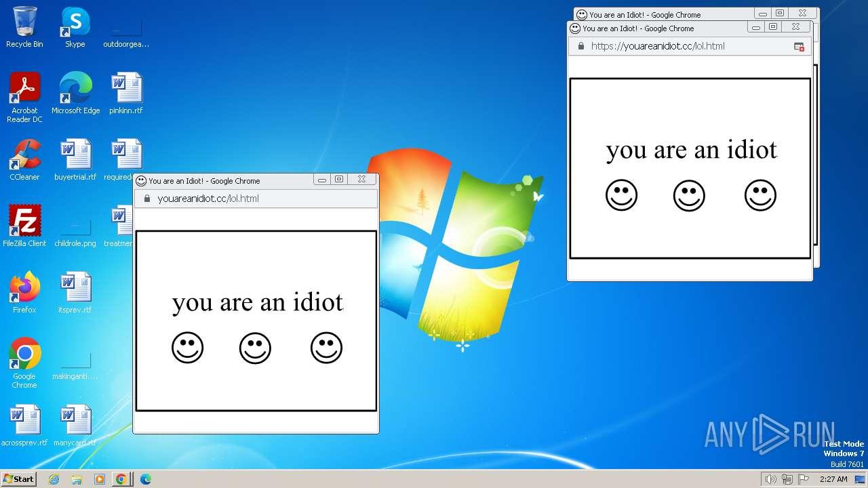Click "you are an idiot" text in the right window
This screenshot has height=488, width=868.
point(692,150)
